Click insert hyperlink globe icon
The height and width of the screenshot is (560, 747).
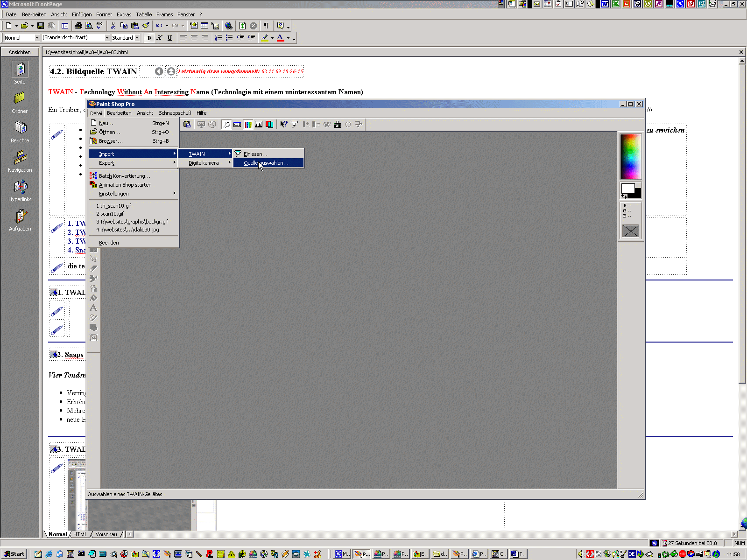tap(228, 26)
